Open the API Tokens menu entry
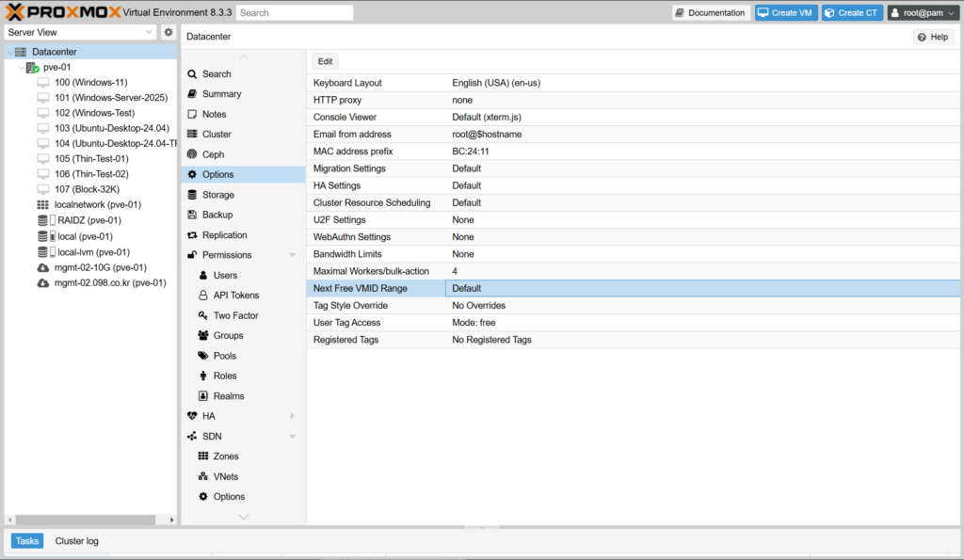The image size is (964, 560). (x=235, y=296)
